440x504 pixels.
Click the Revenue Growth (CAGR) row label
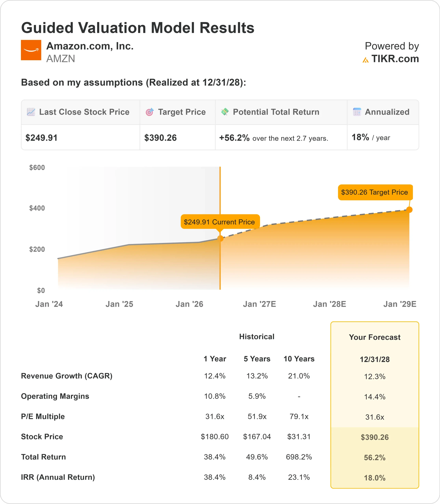(x=67, y=376)
